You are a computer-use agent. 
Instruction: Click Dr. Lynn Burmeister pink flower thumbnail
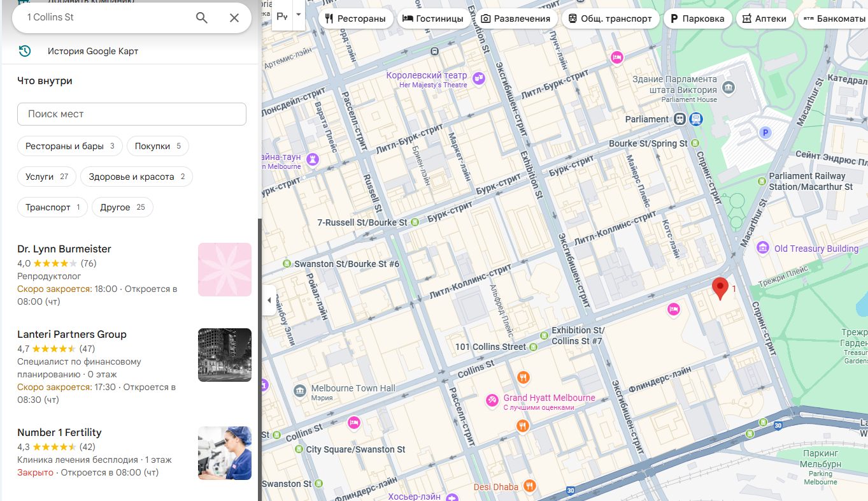point(225,270)
